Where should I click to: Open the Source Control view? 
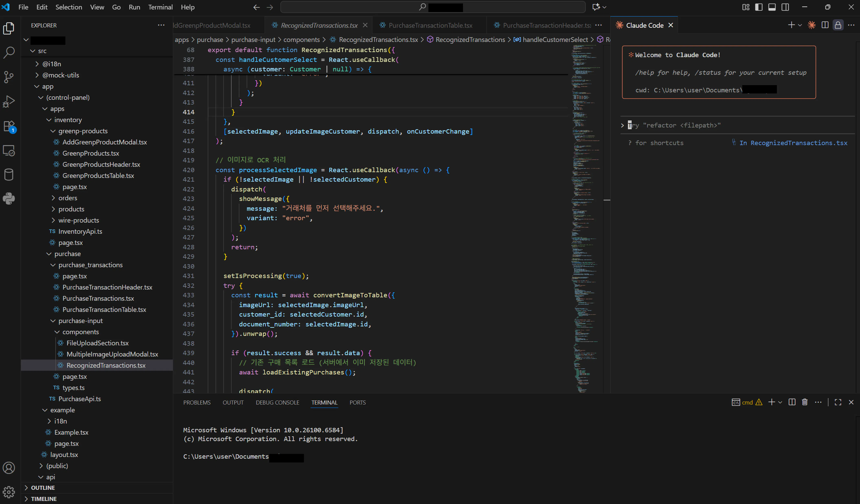click(x=9, y=77)
